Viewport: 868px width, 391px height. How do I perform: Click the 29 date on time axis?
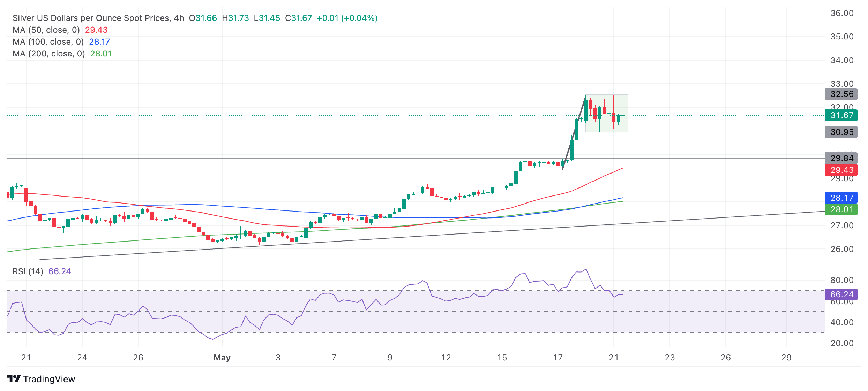point(786,358)
